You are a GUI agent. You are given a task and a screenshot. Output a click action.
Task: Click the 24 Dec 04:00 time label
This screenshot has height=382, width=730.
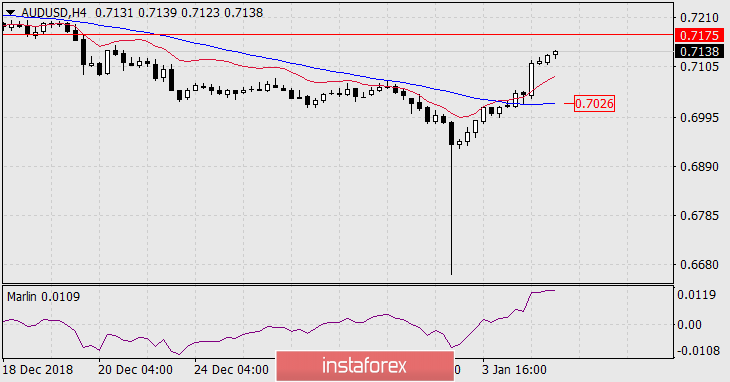coord(231,370)
